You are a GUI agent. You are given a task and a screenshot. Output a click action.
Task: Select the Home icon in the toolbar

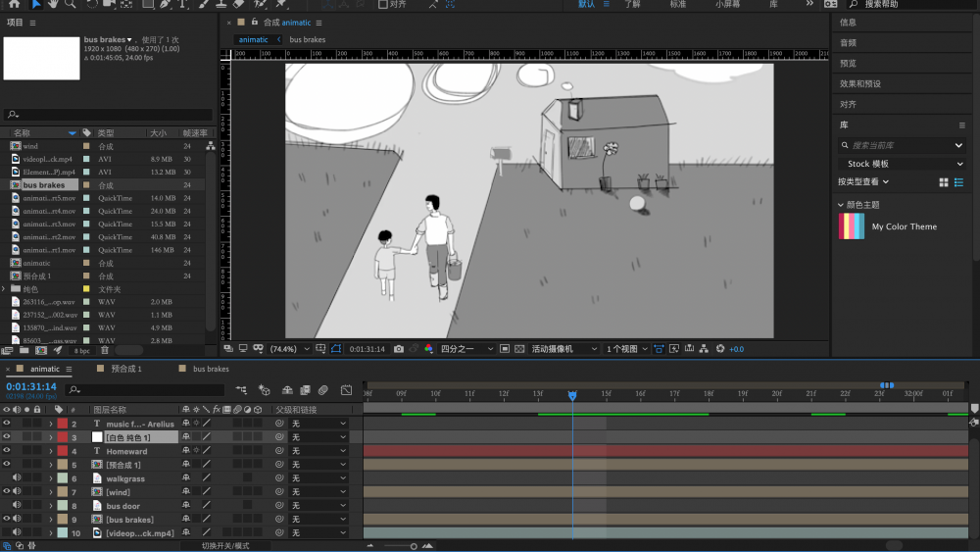coord(14,3)
